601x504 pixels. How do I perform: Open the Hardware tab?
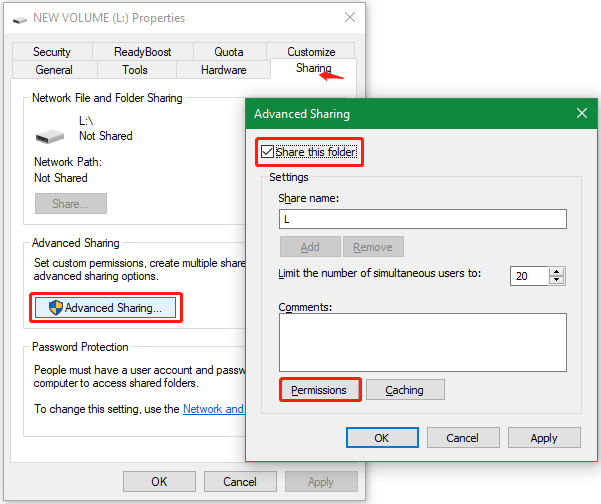coord(223,70)
